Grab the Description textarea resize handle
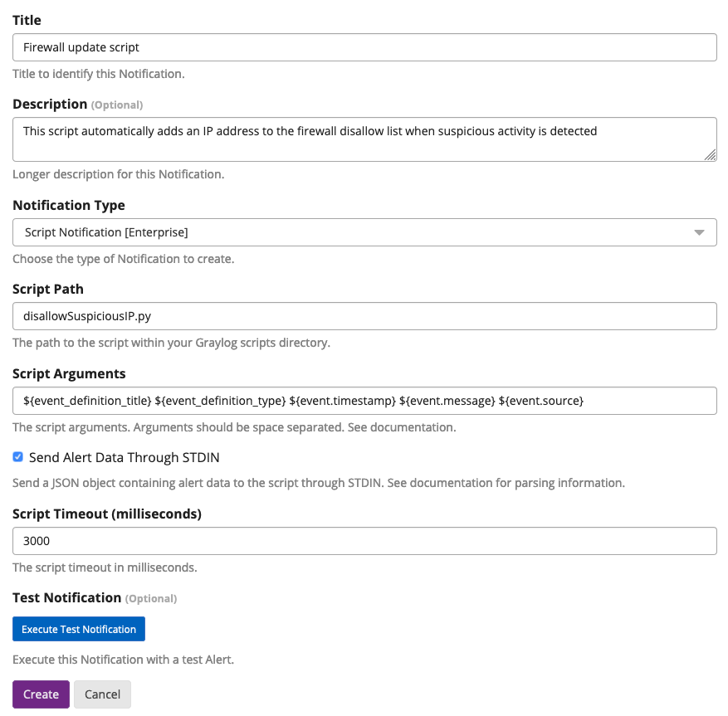 (711, 155)
